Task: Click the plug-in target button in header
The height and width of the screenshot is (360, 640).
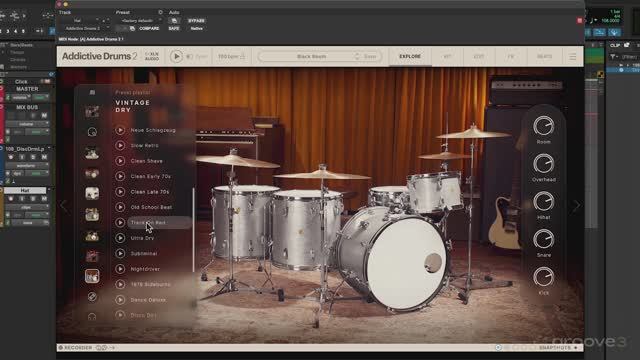Action: coord(580,20)
